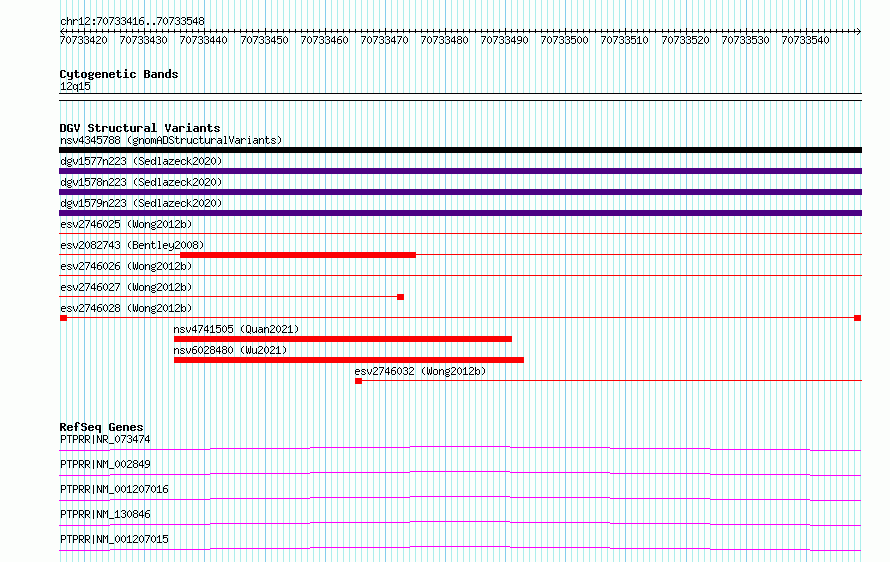This screenshot has width=890, height=562.
Task: Click the chr12:70733416..70733548 region label
Action: 132,21
